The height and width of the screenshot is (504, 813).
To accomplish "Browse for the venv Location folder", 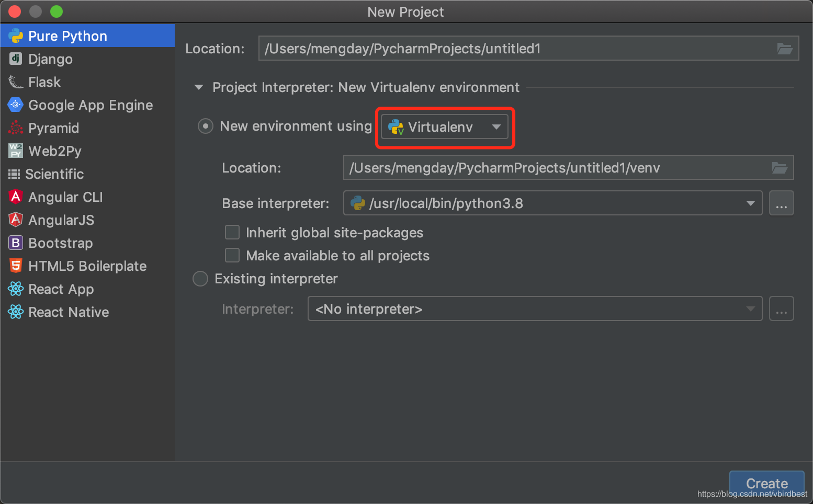I will [780, 168].
